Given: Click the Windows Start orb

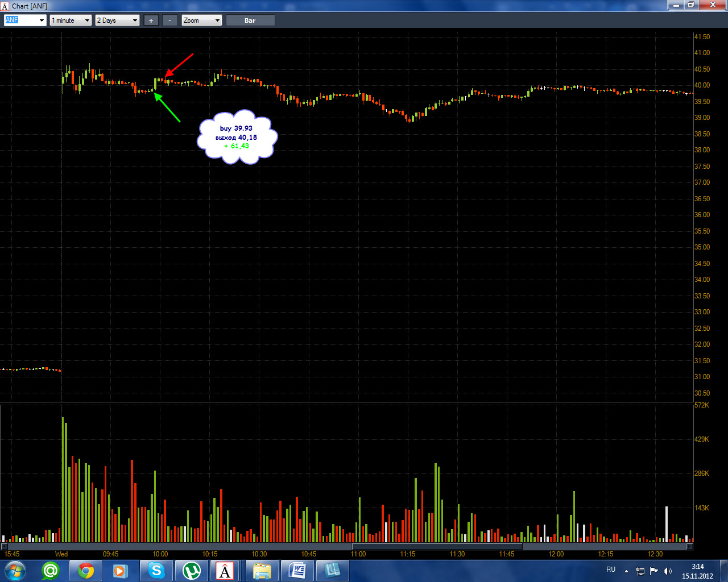Looking at the screenshot, I should coord(15,571).
